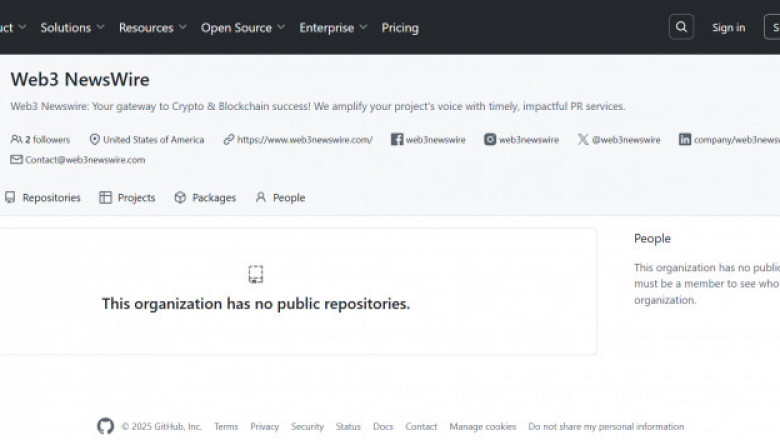
Task: Click the People sidebar heading
Action: pos(652,238)
